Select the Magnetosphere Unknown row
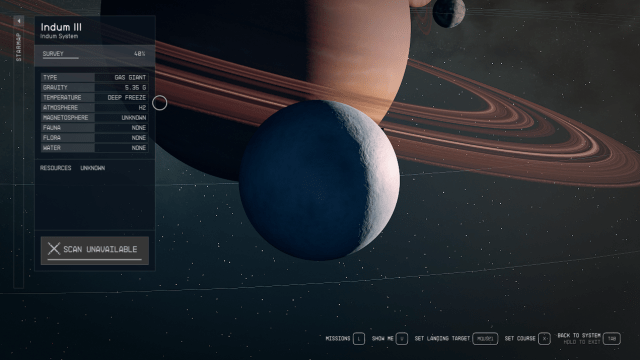 (x=95, y=118)
